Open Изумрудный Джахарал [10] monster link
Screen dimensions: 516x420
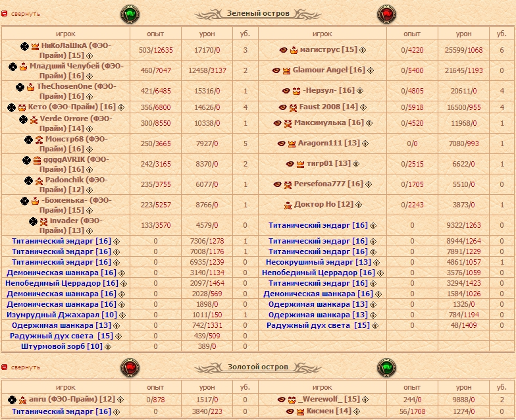point(62,315)
